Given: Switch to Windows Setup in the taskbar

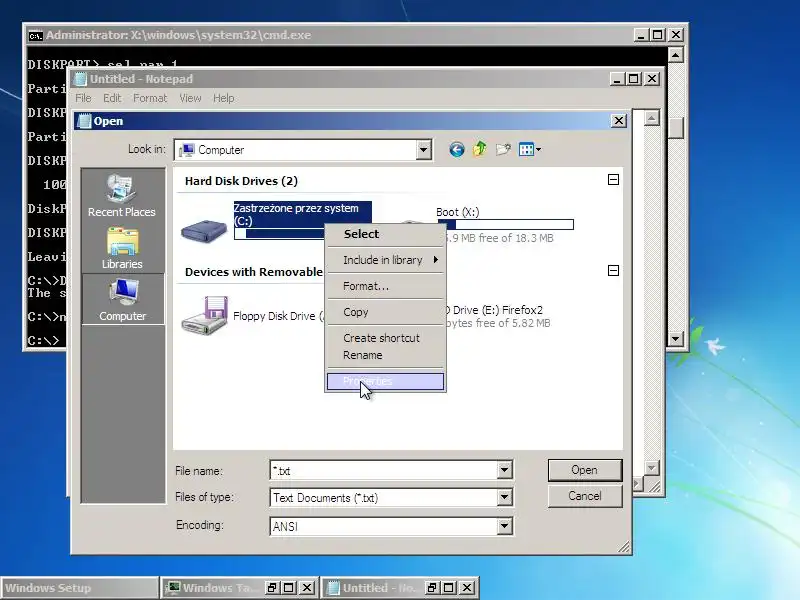Looking at the screenshot, I should (x=79, y=588).
